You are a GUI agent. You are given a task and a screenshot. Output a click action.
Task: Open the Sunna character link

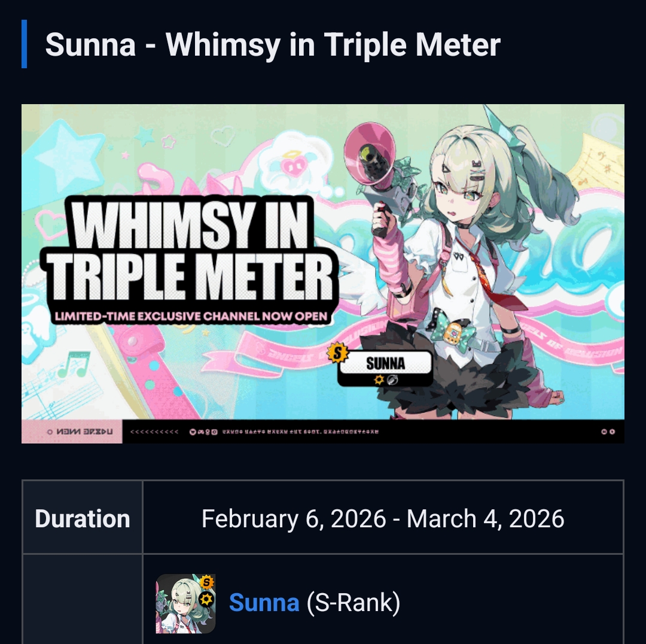[264, 603]
